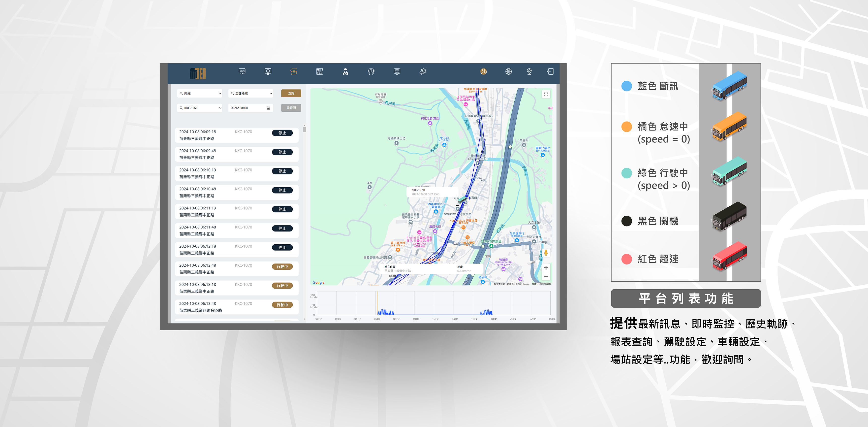Screen dimensions: 868x427
Task: Open the real-time monitoring screen icon
Action: click(268, 71)
